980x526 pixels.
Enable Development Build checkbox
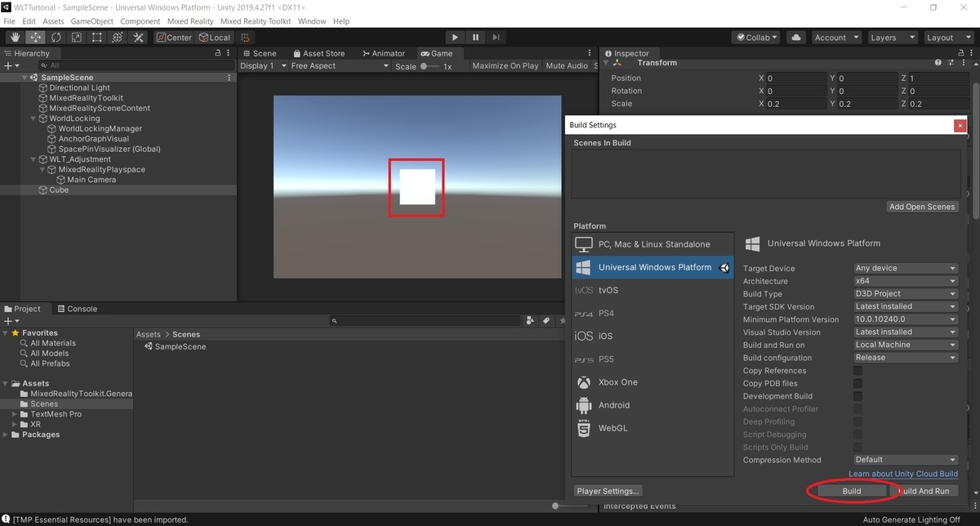[857, 396]
